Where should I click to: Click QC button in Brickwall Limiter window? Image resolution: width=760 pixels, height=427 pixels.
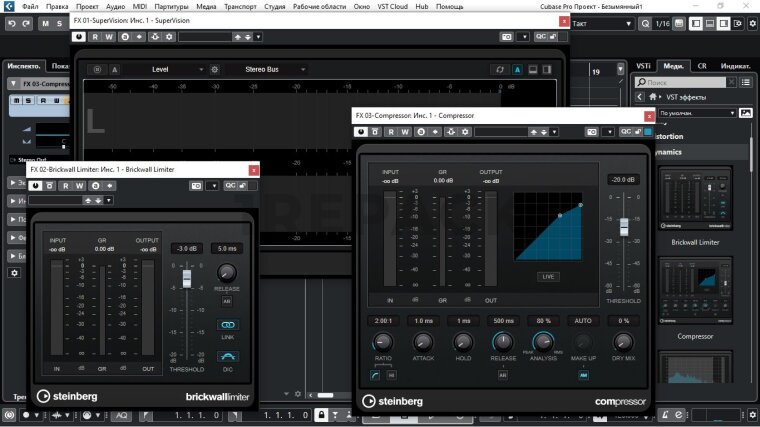(231, 185)
